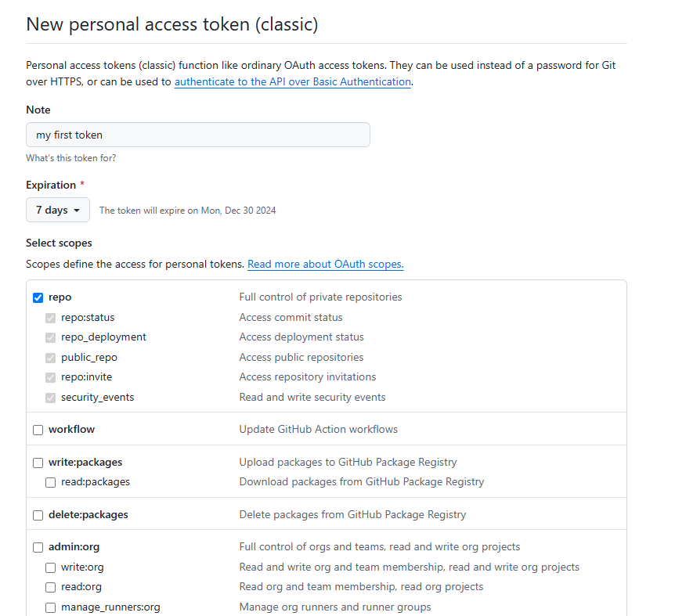The image size is (675, 616).
Task: Uncheck the repo scope checkbox
Action: 38,297
